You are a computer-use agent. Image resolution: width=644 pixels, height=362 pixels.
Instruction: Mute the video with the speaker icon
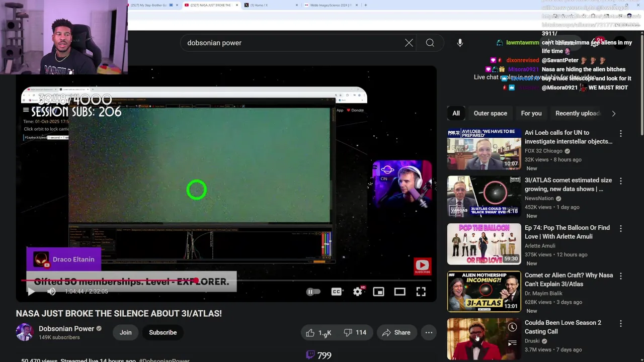51,292
